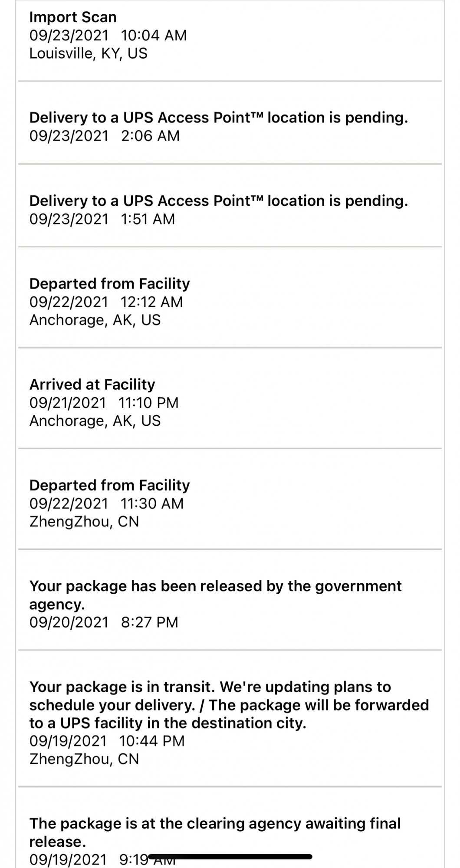Tap ZhengZhou, CN under Departed from Facility

point(84,521)
